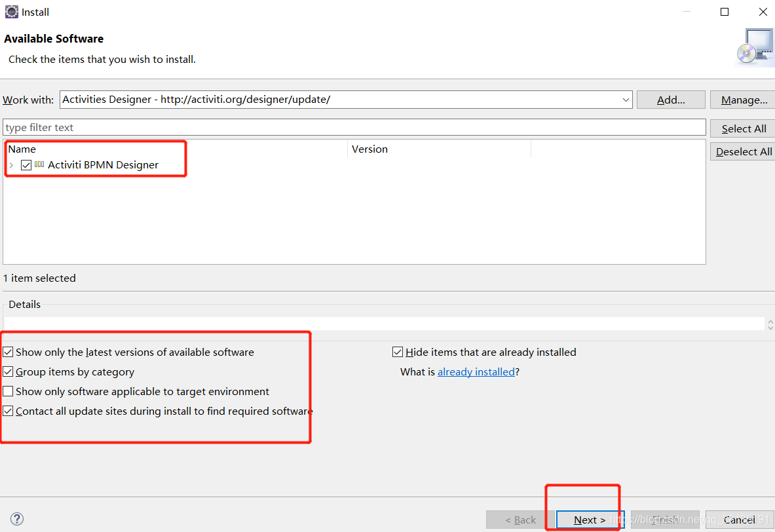Viewport: 775px width, 532px height.
Task: Toggle Group items by category checkbox
Action: (x=8, y=371)
